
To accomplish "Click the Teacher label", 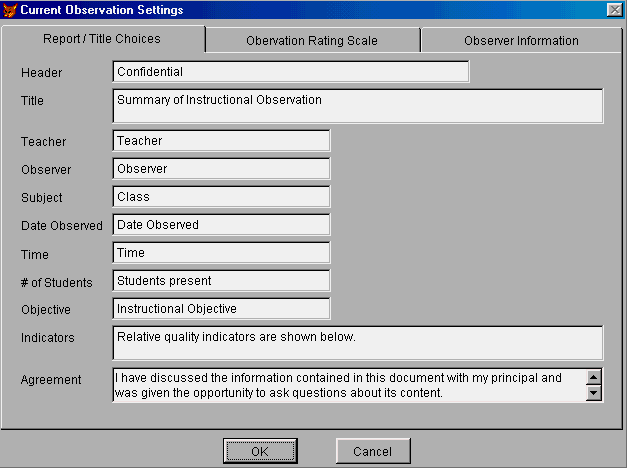I will coord(44,142).
